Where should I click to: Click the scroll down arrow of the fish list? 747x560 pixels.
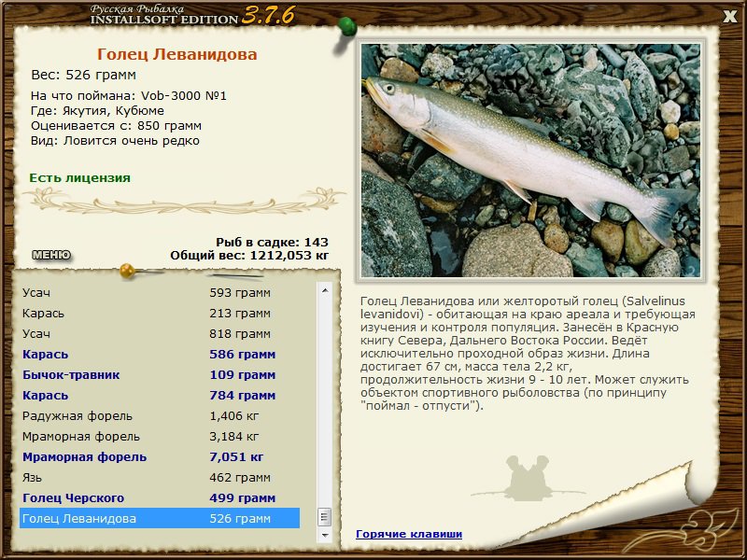pos(325,535)
